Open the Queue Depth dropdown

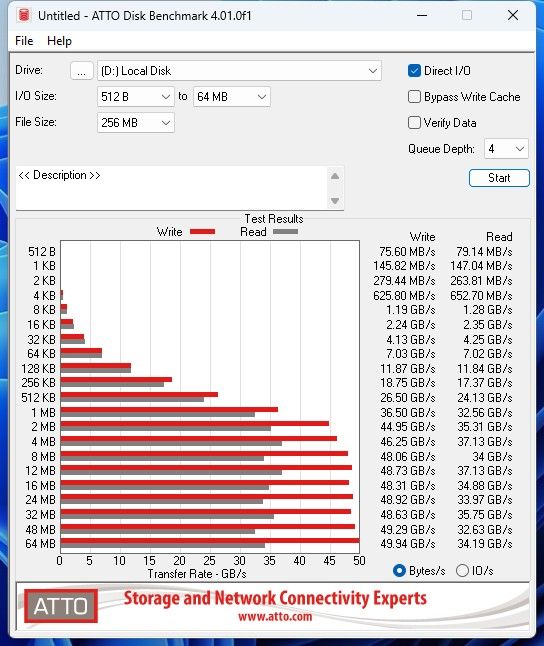506,149
